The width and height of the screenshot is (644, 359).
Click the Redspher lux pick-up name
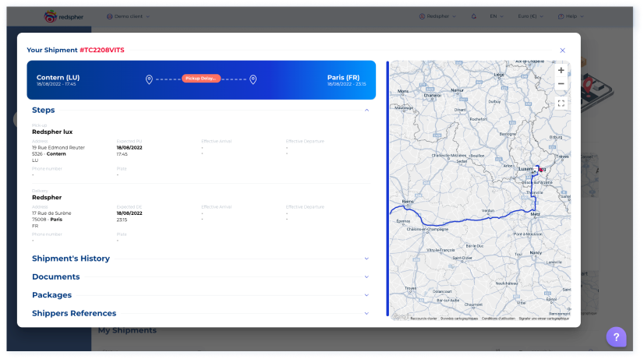coord(52,132)
